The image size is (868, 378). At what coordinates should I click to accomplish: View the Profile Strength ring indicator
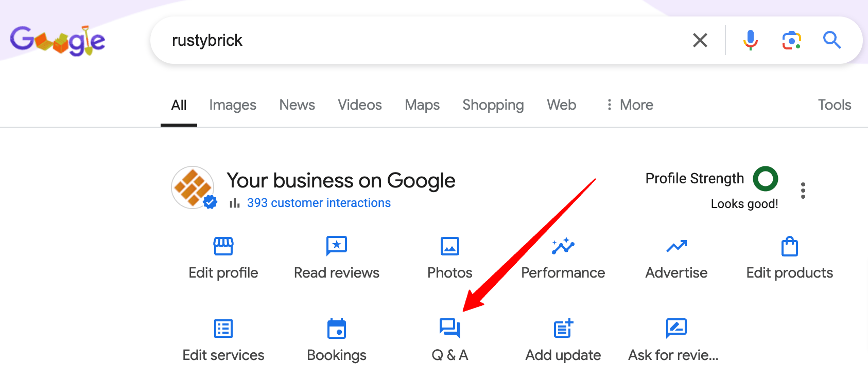766,179
